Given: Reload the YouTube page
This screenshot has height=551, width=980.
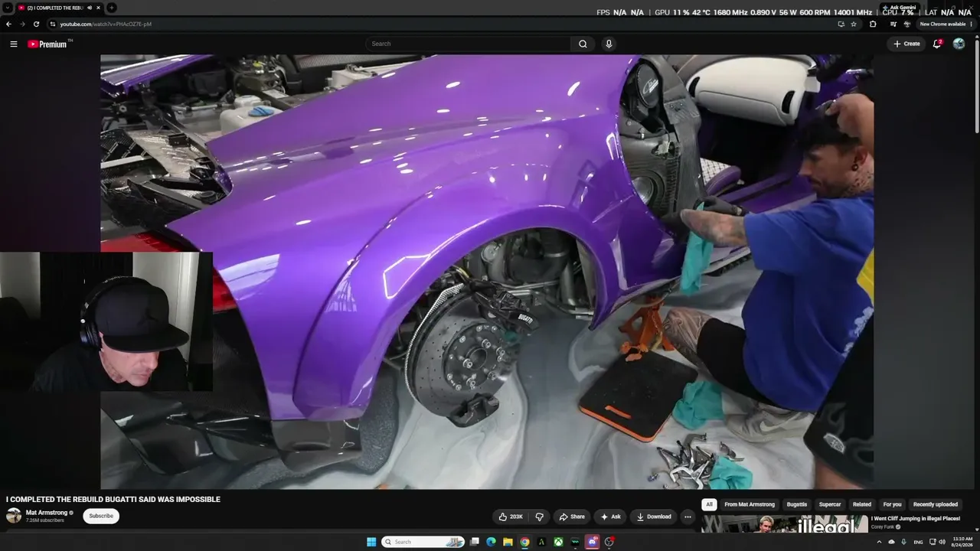Looking at the screenshot, I should pyautogui.click(x=36, y=24).
